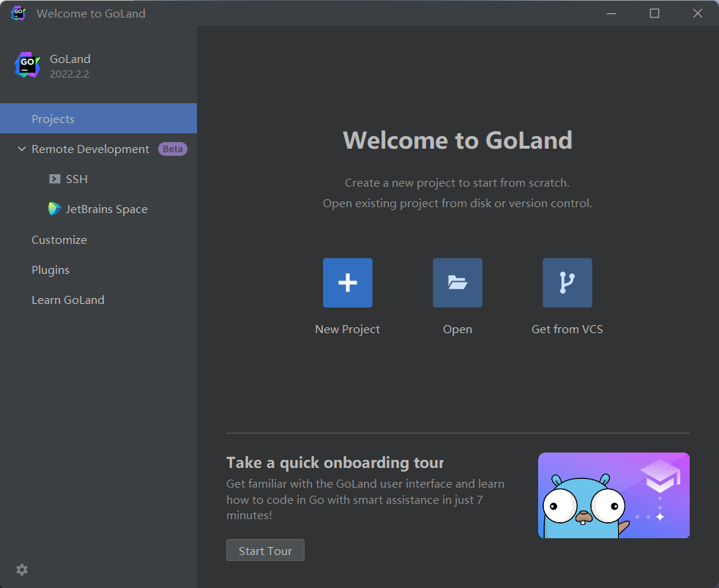Minimize the GoLand welcome window
The height and width of the screenshot is (588, 719).
(611, 13)
